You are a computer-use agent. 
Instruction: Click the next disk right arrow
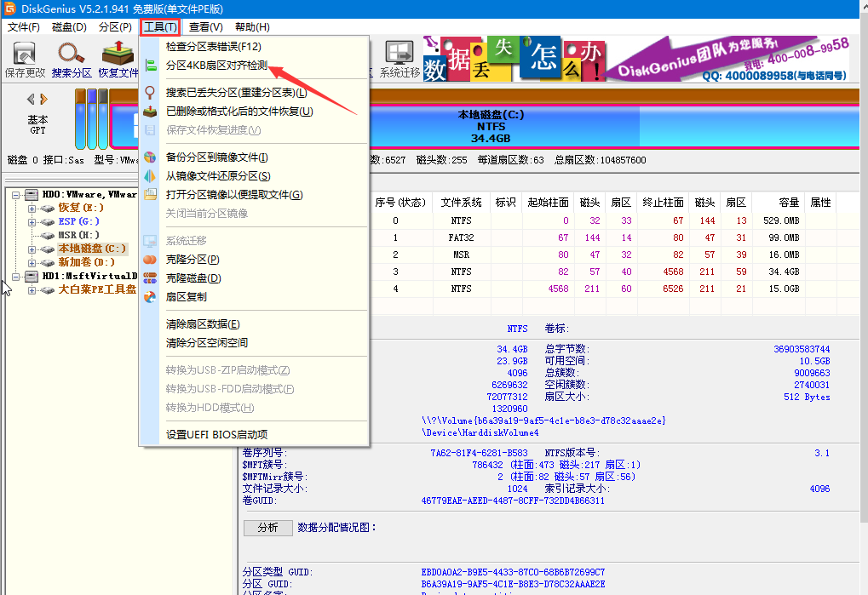pos(43,99)
